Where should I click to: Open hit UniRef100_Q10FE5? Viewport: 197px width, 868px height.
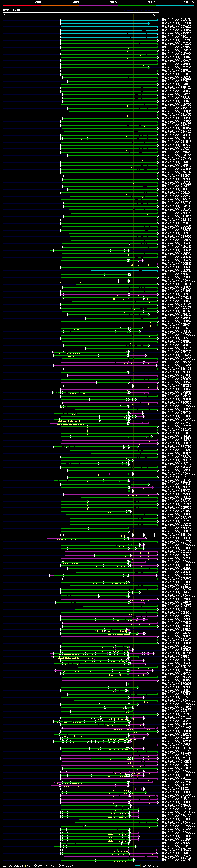[177, 186]
